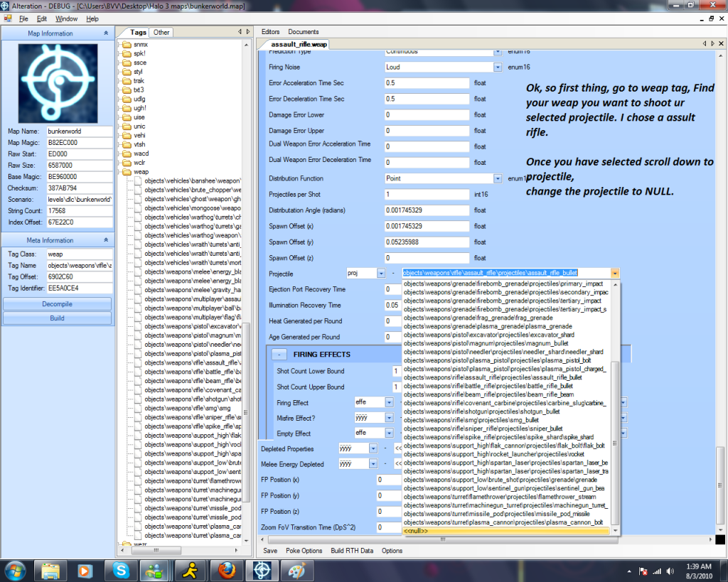Collapse the Map Information panel
This screenshot has height=582, width=728.
pyautogui.click(x=106, y=33)
